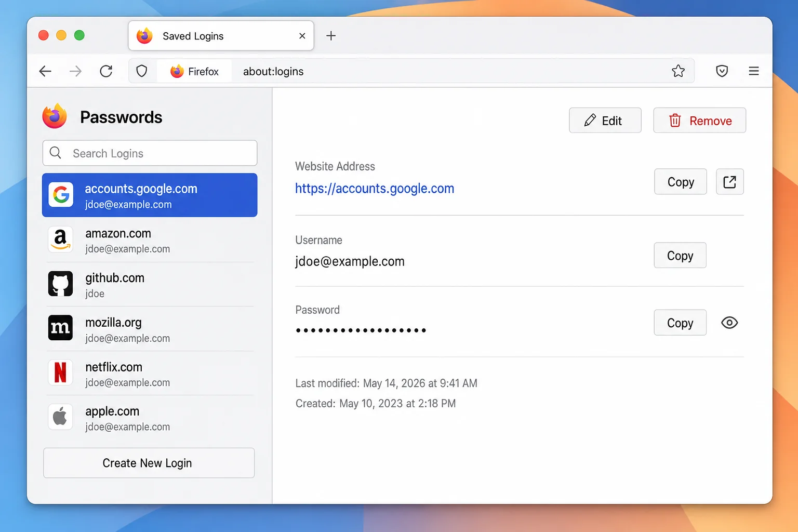Click the Firefox icon on the tab
This screenshot has height=532, width=798.
click(x=144, y=36)
